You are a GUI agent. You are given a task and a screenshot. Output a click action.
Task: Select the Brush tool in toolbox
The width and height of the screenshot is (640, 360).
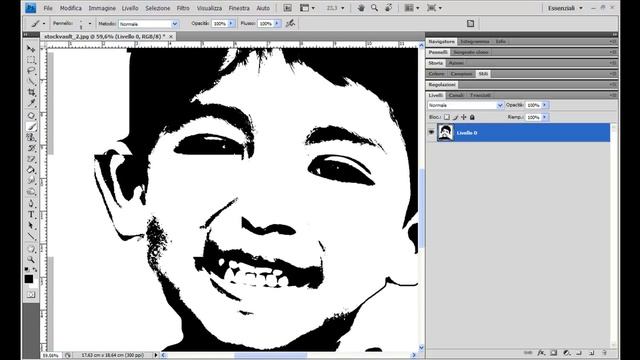(x=31, y=127)
